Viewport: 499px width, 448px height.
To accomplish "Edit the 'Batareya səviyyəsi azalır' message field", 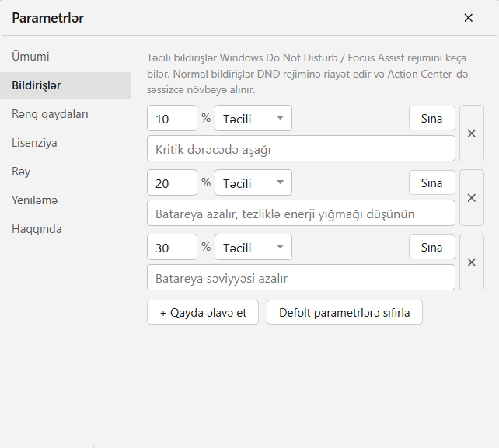I will (x=301, y=277).
